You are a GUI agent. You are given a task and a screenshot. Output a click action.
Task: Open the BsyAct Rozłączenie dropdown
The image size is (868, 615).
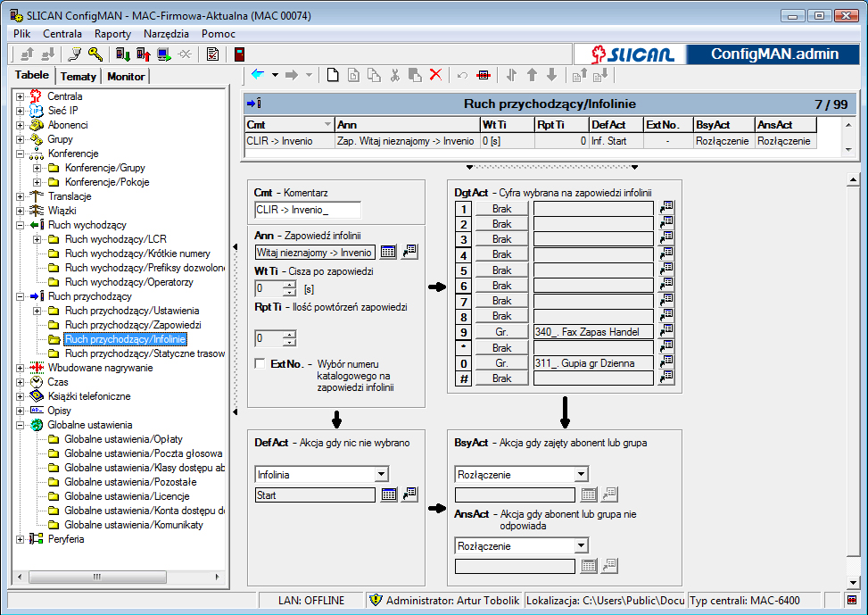click(581, 474)
